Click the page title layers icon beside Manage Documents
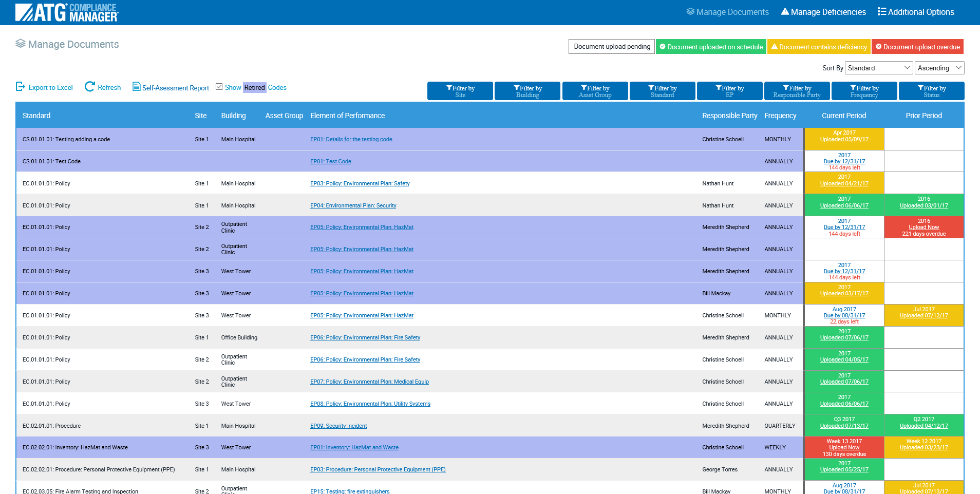The image size is (980, 494). [21, 44]
